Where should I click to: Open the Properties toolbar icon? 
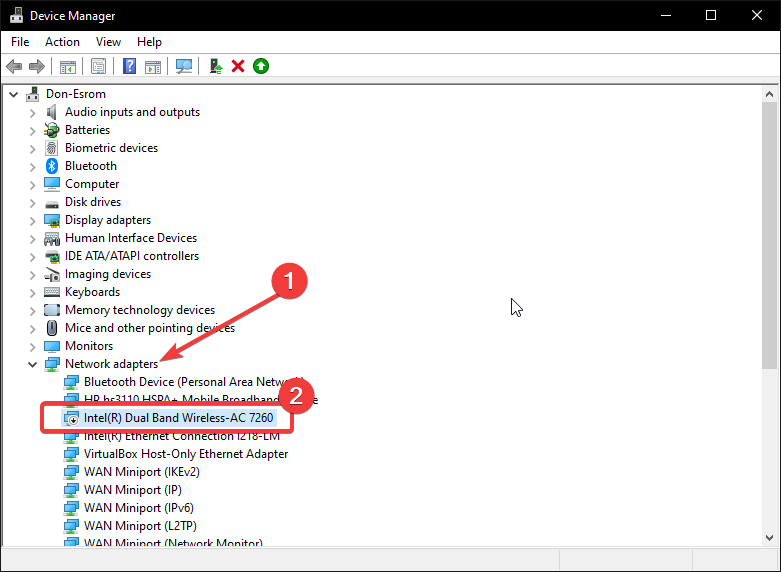pyautogui.click(x=98, y=66)
